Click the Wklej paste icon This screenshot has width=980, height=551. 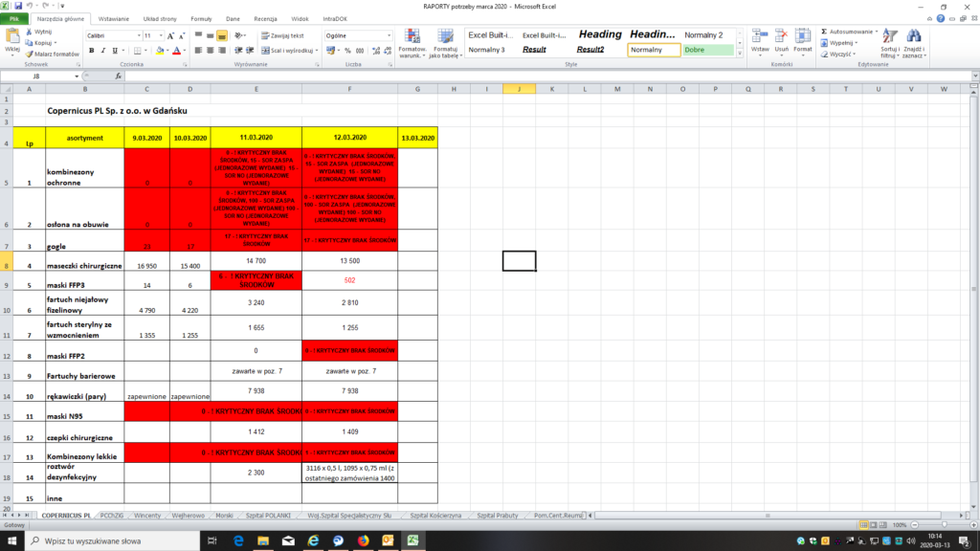pyautogui.click(x=11, y=40)
